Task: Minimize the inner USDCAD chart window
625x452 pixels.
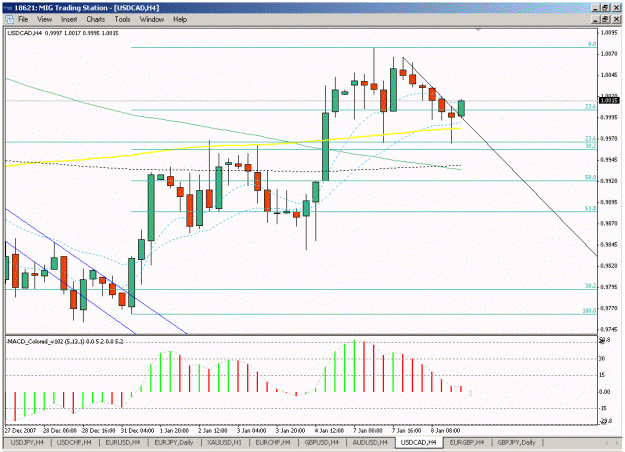Action: [x=596, y=19]
